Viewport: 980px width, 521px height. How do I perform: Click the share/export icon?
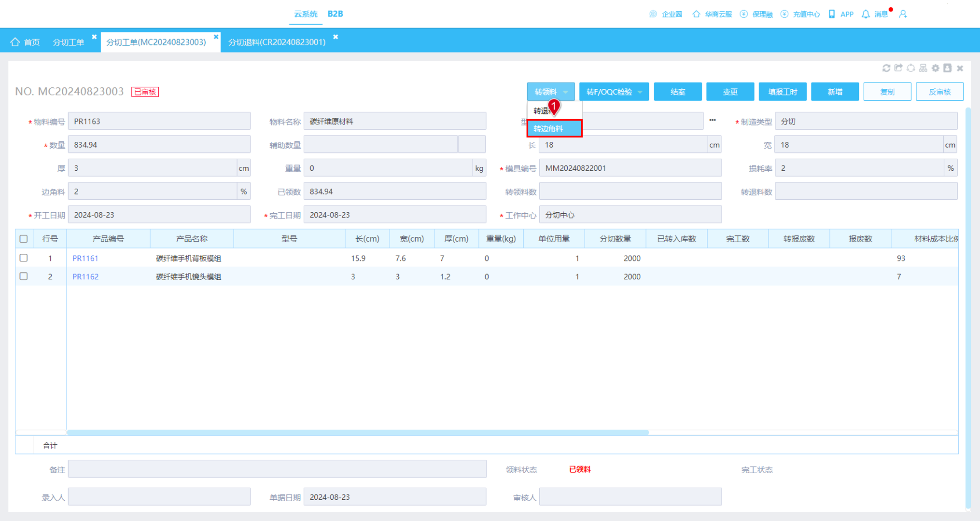pyautogui.click(x=898, y=68)
